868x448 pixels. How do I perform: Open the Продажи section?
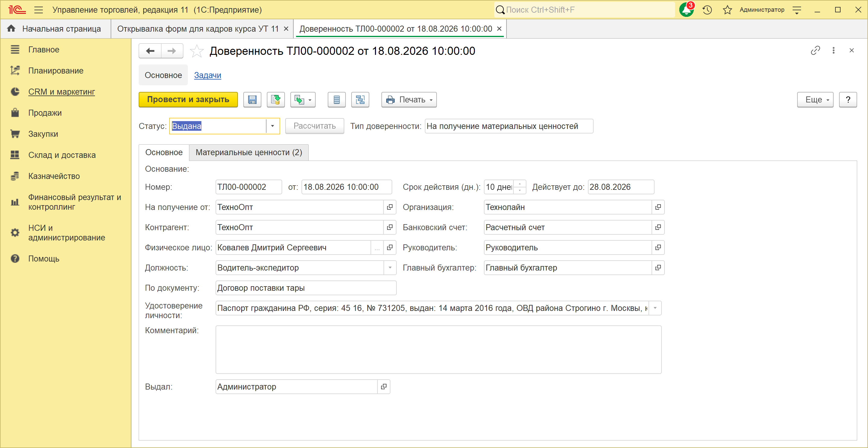coord(45,113)
